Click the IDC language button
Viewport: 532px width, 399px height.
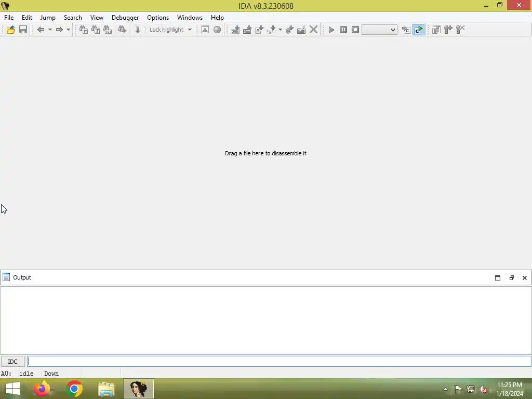coord(12,362)
